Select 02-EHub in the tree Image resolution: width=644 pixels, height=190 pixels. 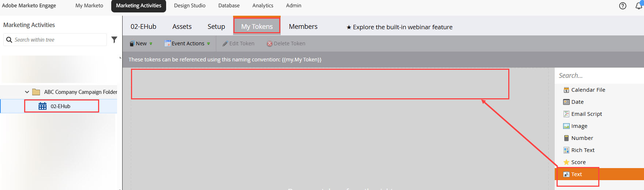point(60,106)
